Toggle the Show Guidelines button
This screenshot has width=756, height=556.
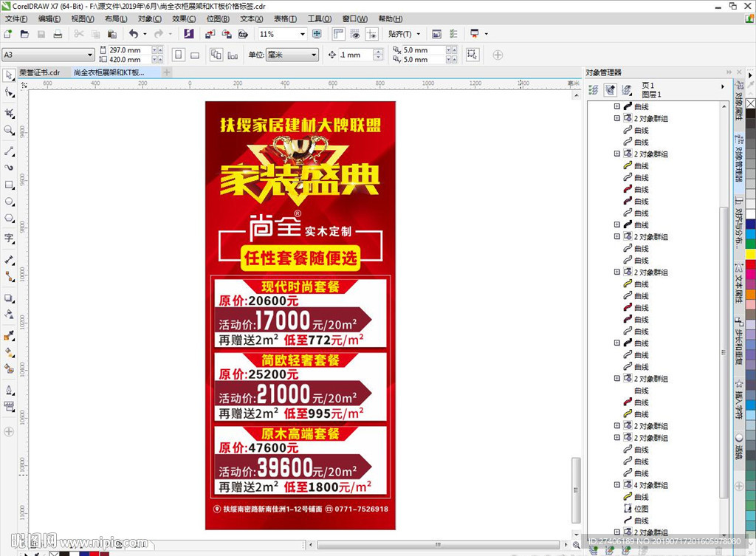(372, 34)
